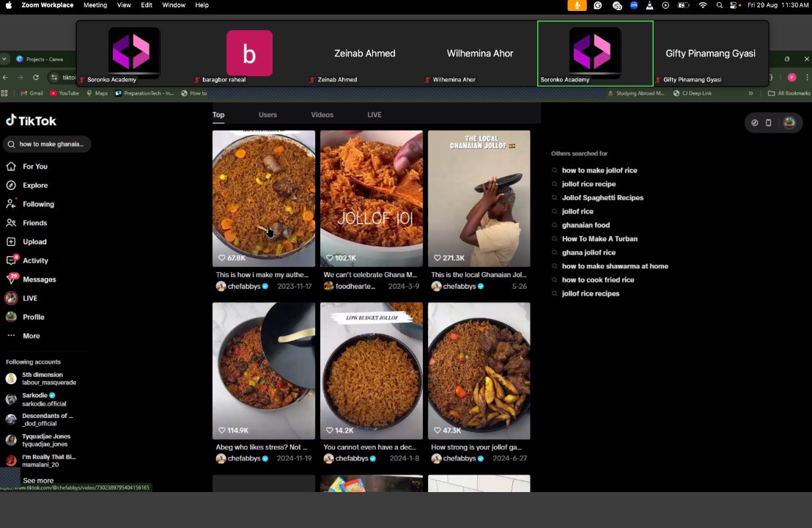Search for 'how to make jollof rice'

point(599,170)
